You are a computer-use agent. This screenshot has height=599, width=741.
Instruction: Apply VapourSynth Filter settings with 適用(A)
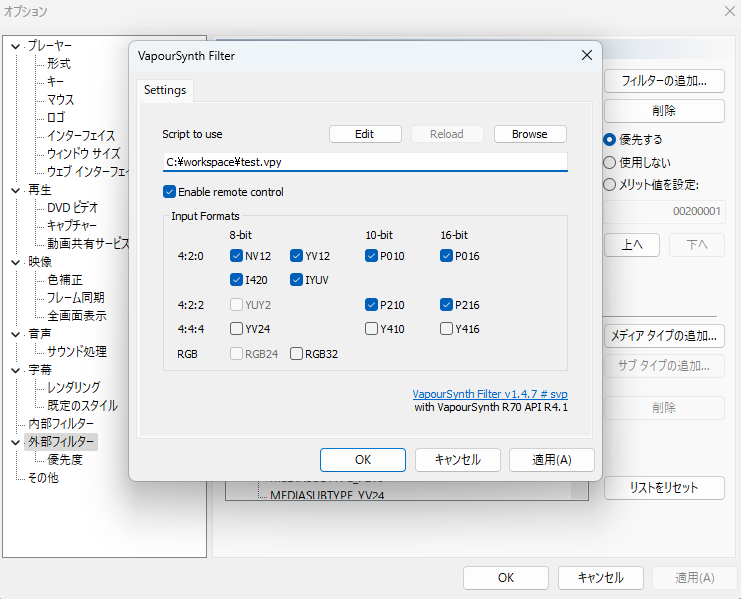coord(551,460)
